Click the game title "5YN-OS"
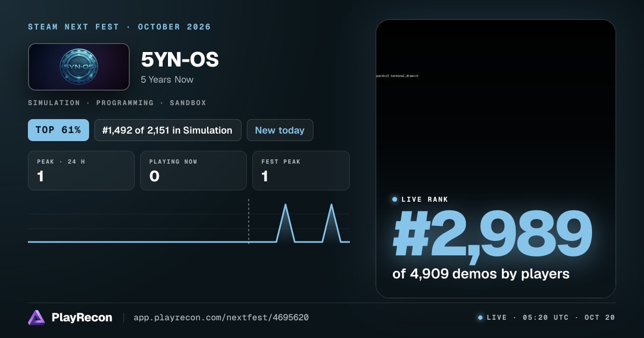The image size is (644, 338). click(x=180, y=60)
